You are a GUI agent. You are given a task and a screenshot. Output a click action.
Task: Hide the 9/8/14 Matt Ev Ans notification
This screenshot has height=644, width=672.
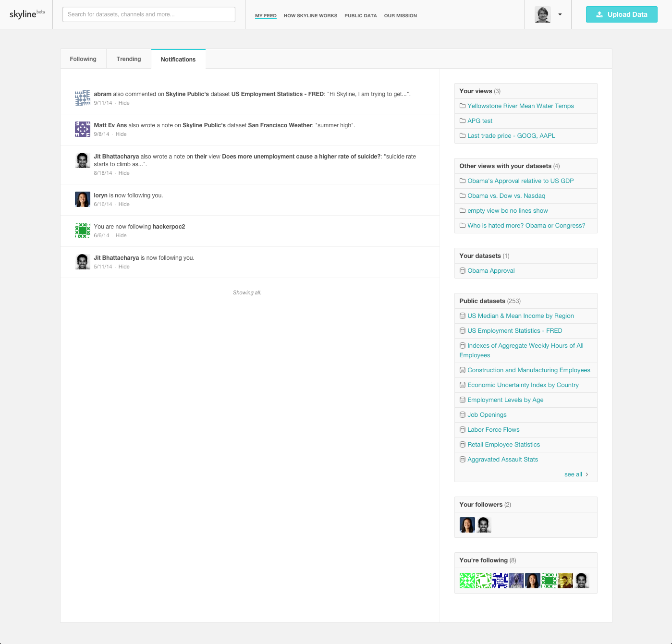pos(121,134)
